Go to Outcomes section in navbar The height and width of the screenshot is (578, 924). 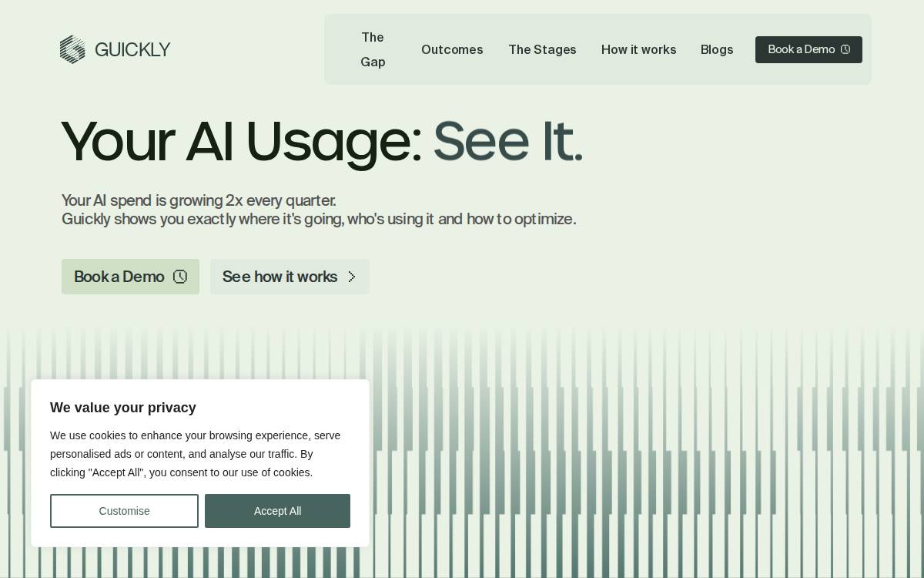pos(452,49)
